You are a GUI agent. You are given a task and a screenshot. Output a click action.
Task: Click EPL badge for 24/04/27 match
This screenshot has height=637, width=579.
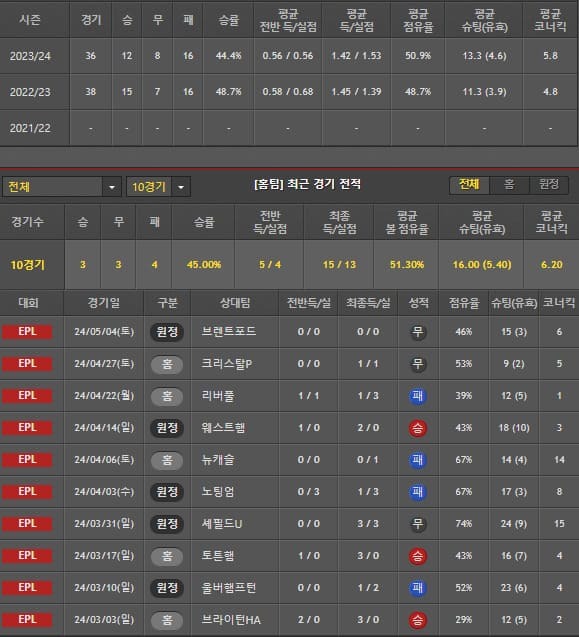tap(27, 364)
